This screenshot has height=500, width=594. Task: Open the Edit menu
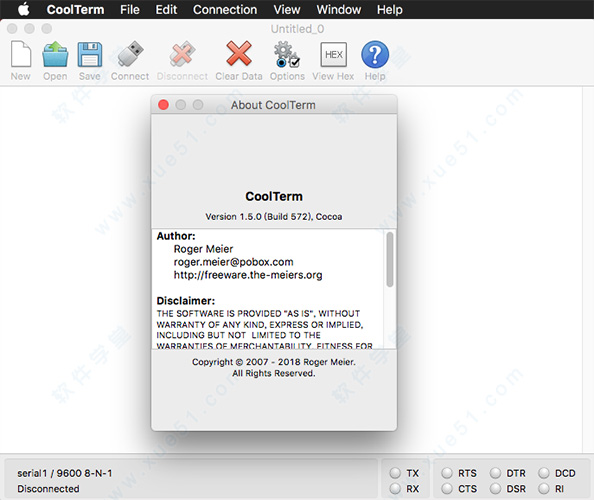click(x=166, y=9)
